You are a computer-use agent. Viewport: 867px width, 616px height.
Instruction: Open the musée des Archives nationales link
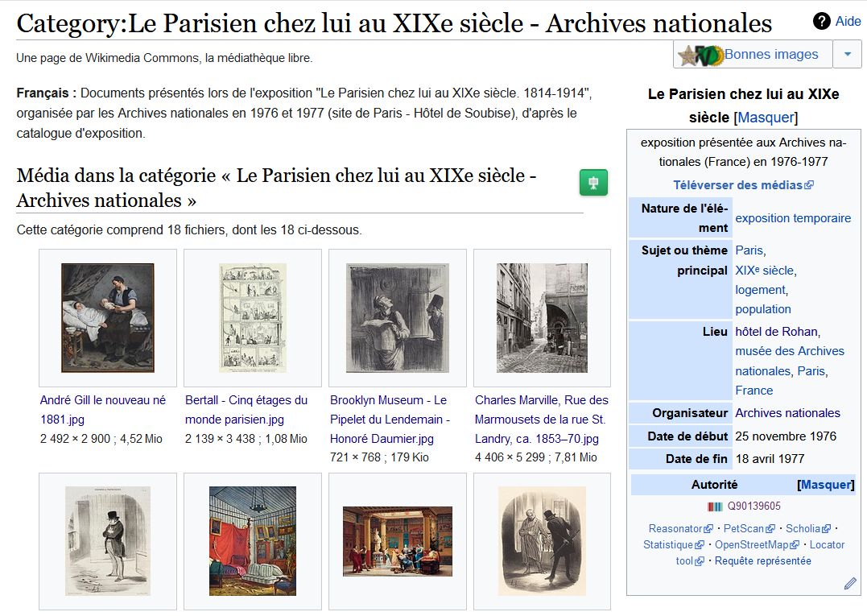coord(790,361)
